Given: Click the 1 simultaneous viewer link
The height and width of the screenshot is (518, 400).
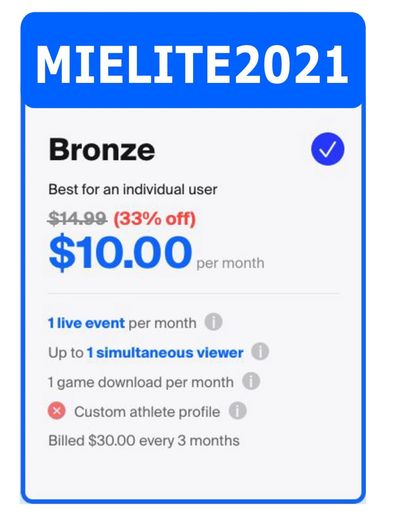Looking at the screenshot, I should coord(165,353).
